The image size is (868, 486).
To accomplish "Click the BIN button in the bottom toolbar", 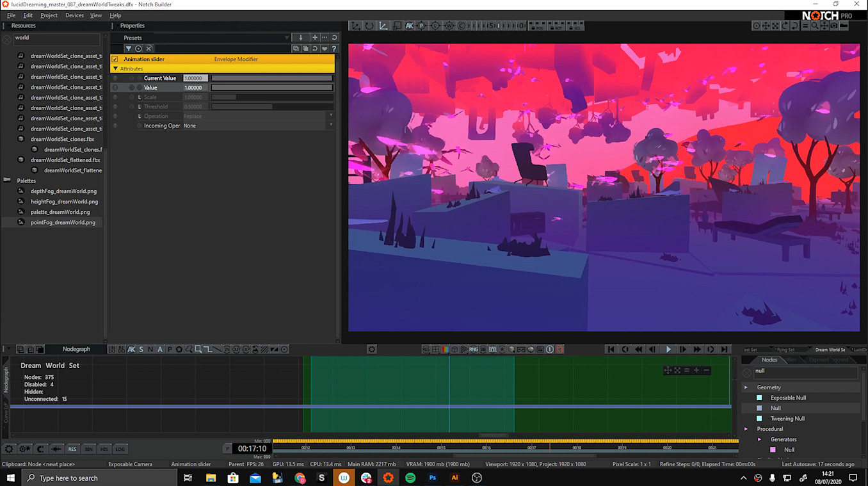I will coord(88,449).
